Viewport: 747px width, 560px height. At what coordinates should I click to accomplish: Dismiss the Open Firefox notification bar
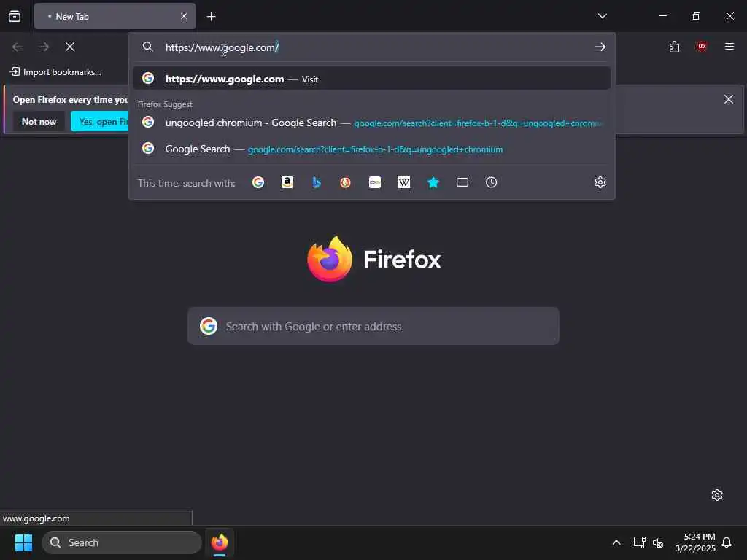[729, 99]
